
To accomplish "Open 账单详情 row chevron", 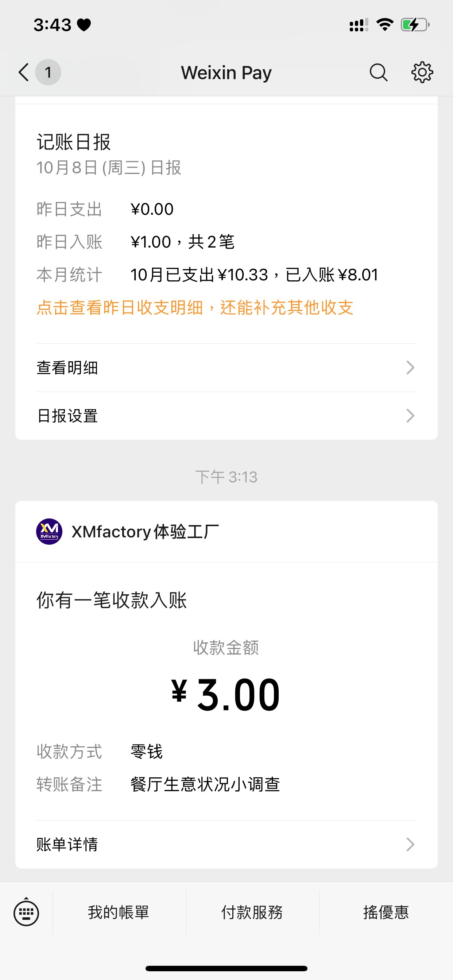I will (x=410, y=844).
